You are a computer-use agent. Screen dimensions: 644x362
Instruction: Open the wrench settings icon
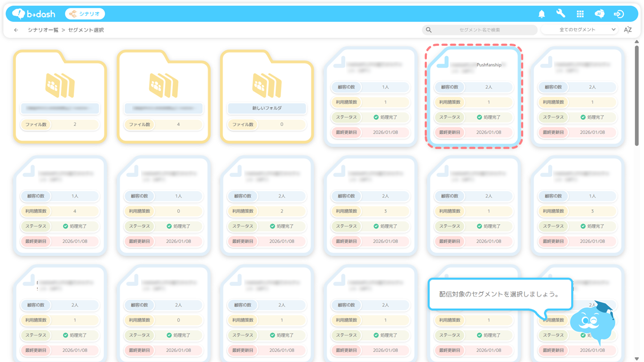[560, 14]
